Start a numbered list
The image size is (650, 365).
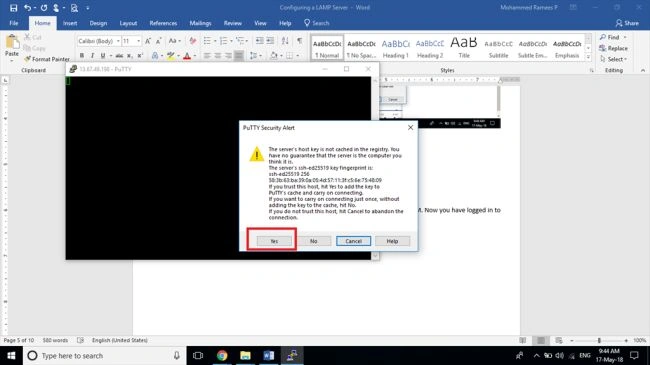[x=223, y=41]
